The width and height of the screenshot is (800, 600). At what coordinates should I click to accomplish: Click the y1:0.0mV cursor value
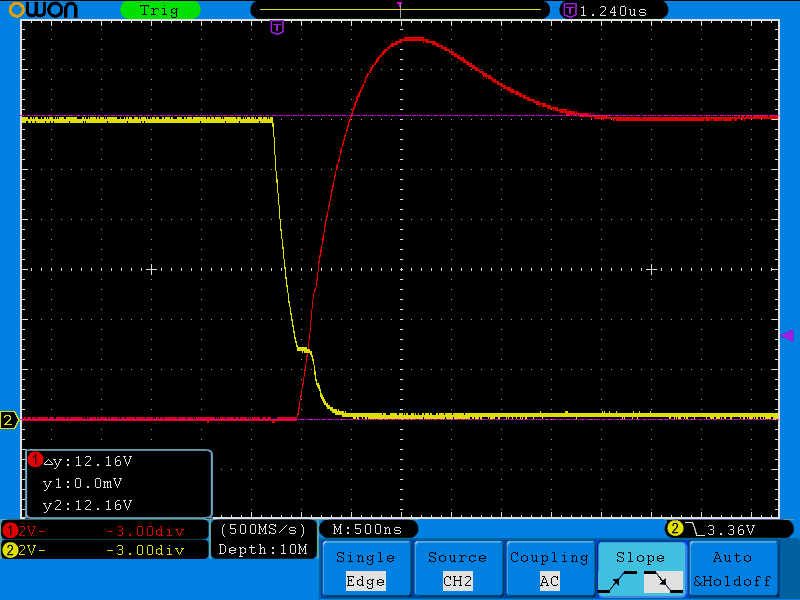(x=83, y=483)
